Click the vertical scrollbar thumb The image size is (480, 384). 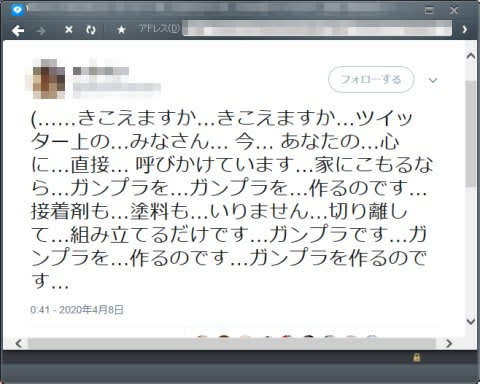click(x=471, y=133)
